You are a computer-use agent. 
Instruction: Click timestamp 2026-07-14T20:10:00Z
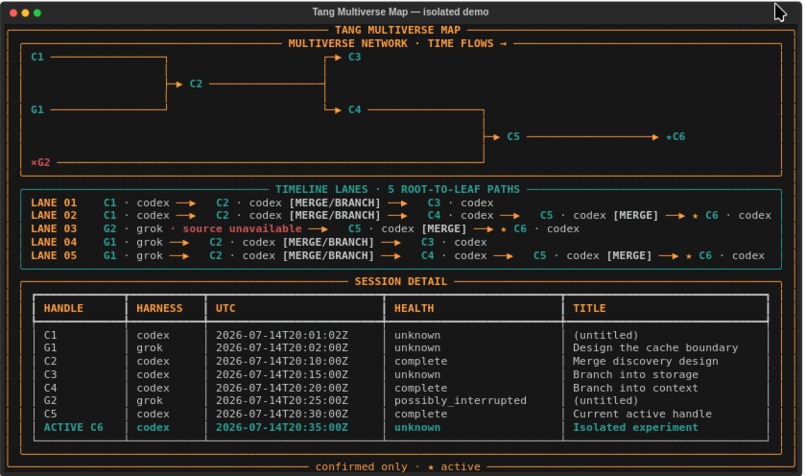[x=282, y=361]
